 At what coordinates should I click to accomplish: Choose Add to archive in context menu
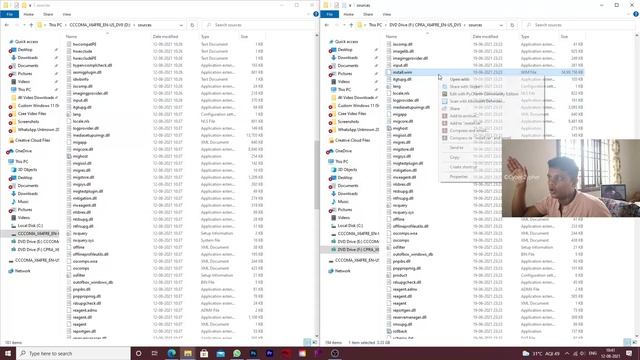[x=463, y=116]
